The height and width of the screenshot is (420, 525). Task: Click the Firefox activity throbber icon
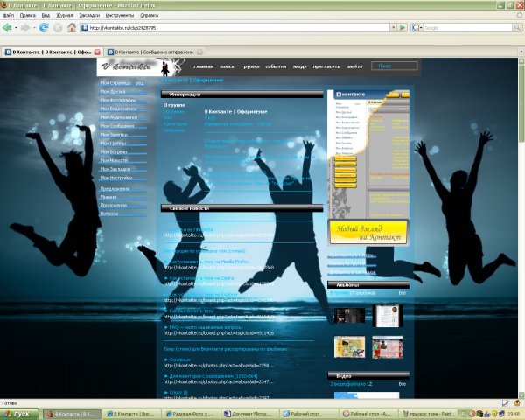tap(520, 15)
